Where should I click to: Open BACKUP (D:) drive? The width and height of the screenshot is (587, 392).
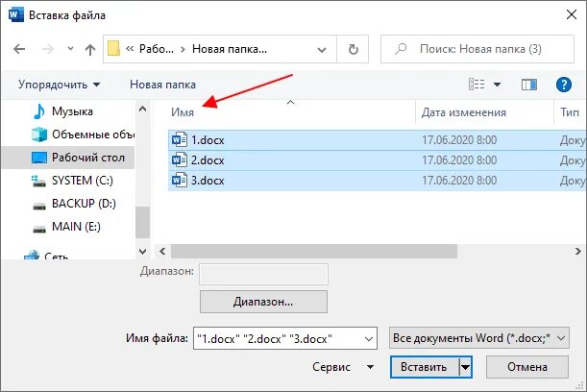coord(74,204)
